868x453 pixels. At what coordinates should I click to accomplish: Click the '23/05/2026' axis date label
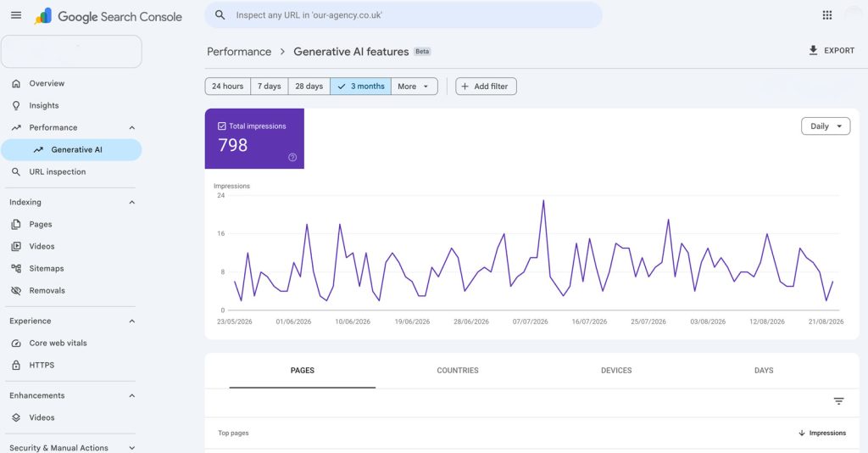point(234,322)
